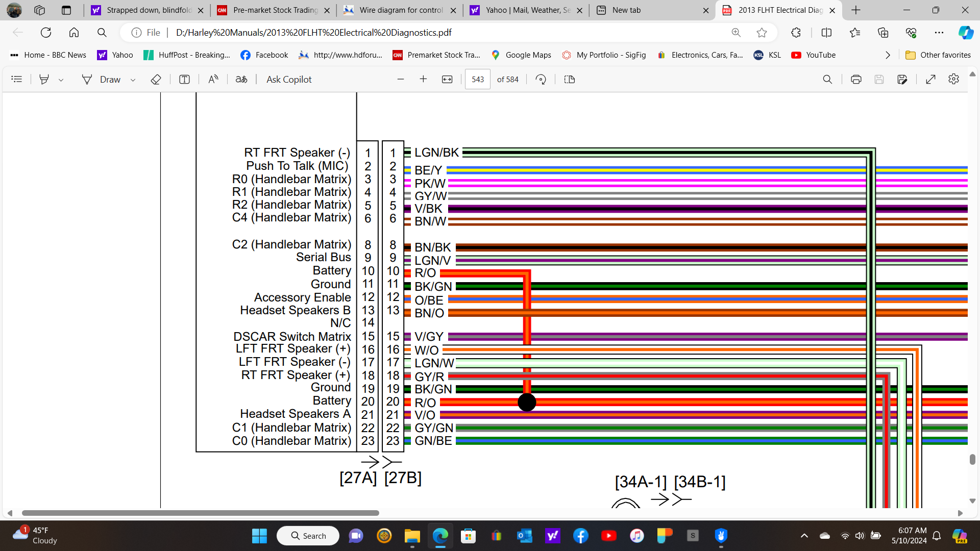Click the page number input field

point(477,79)
